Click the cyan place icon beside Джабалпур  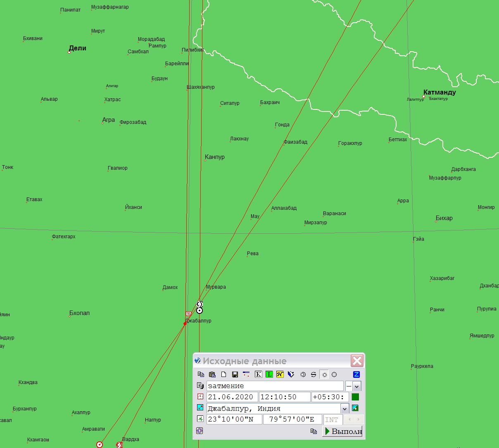(x=200, y=408)
